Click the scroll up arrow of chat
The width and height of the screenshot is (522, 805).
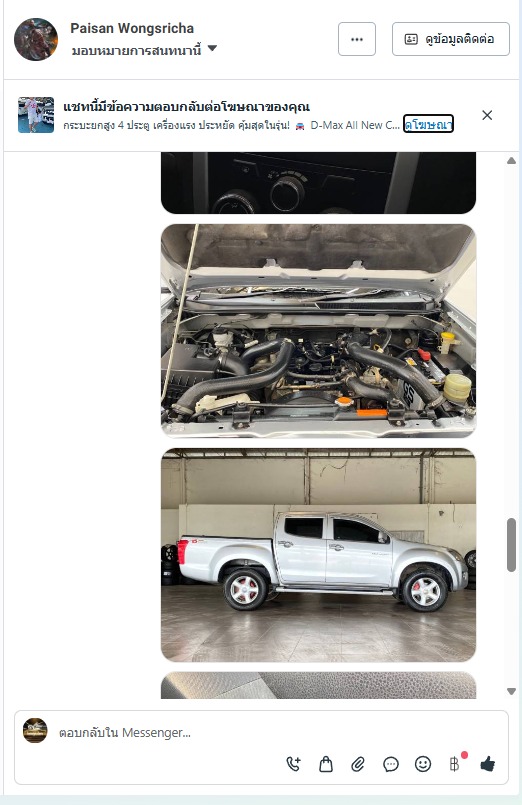pyautogui.click(x=511, y=161)
